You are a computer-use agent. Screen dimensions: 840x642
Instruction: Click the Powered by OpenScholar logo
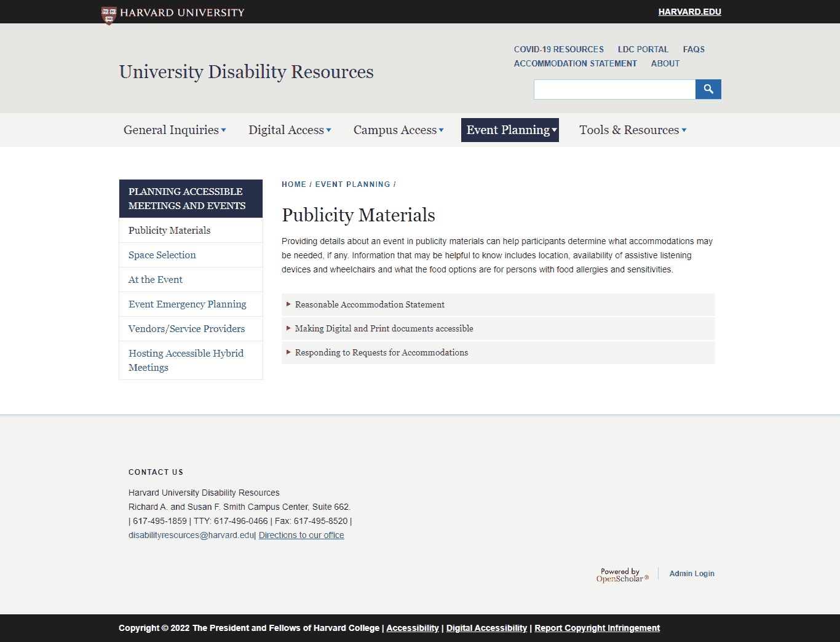tap(622, 575)
